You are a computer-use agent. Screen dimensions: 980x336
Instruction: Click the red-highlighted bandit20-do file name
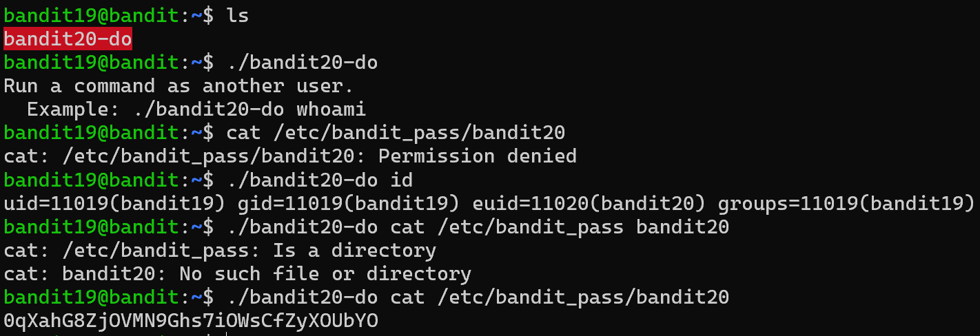68,39
